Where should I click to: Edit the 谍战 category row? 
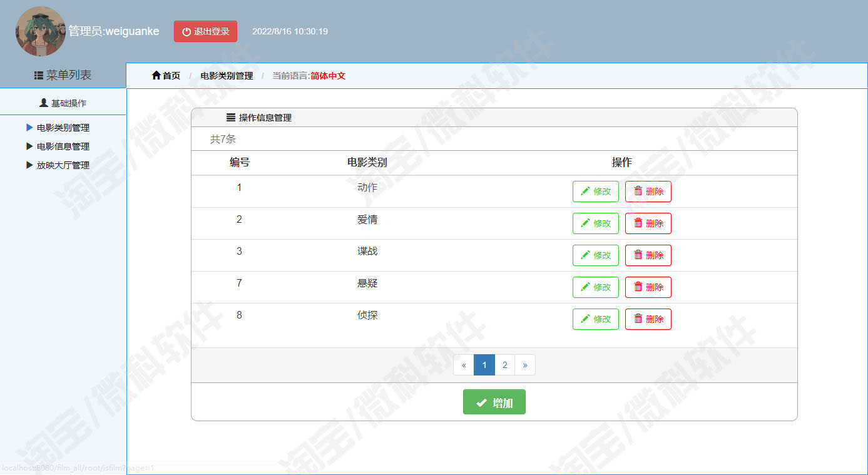pos(596,255)
